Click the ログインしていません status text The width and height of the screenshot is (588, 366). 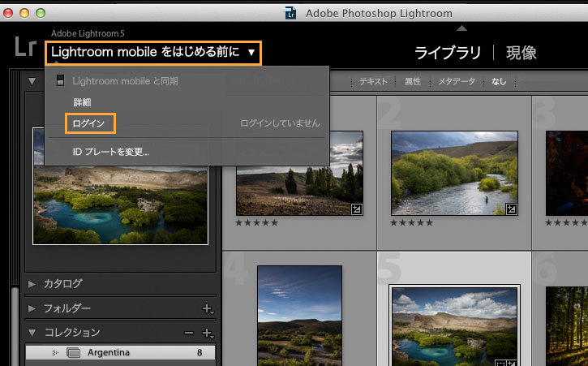(280, 123)
